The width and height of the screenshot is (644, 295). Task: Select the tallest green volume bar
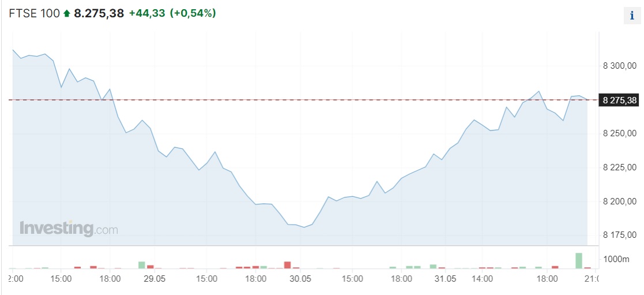pos(579,260)
